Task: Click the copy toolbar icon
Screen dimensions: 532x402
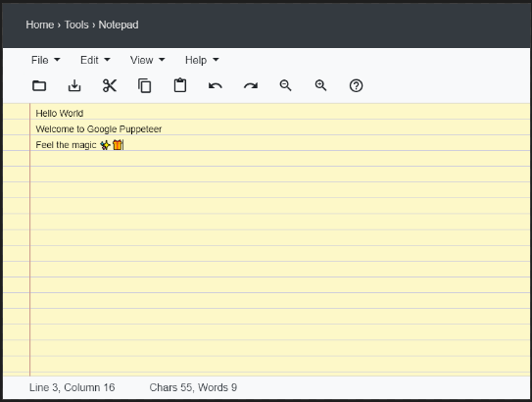Action: coord(145,85)
